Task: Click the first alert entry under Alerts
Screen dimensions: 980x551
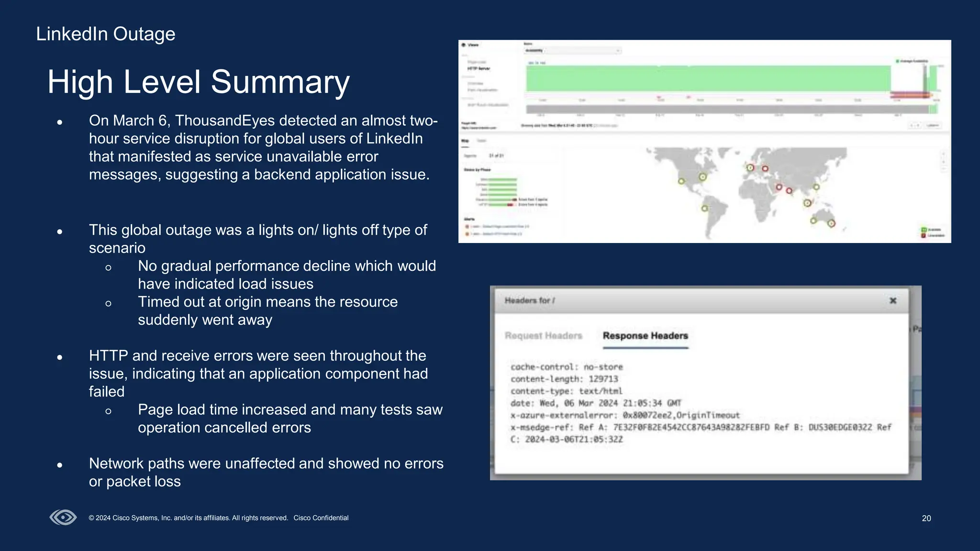Action: coord(498,226)
